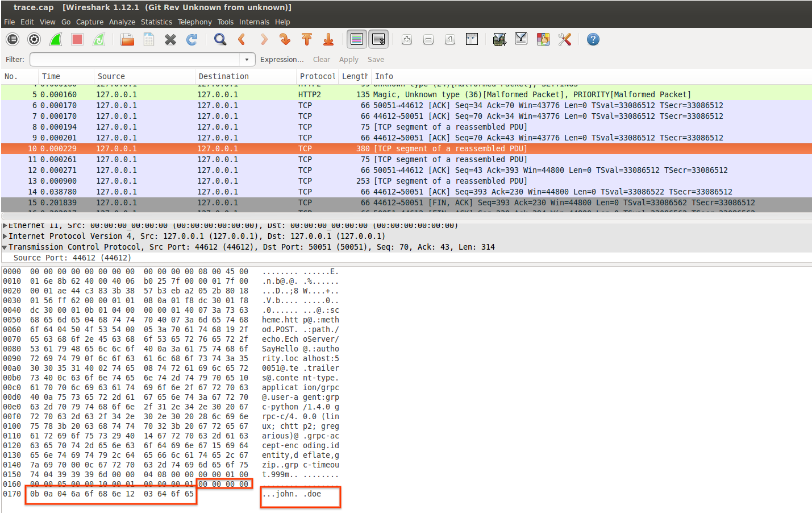Select packet 5 HTTP2 Magic row
Viewport: 812px width, 513px height.
tap(406, 94)
